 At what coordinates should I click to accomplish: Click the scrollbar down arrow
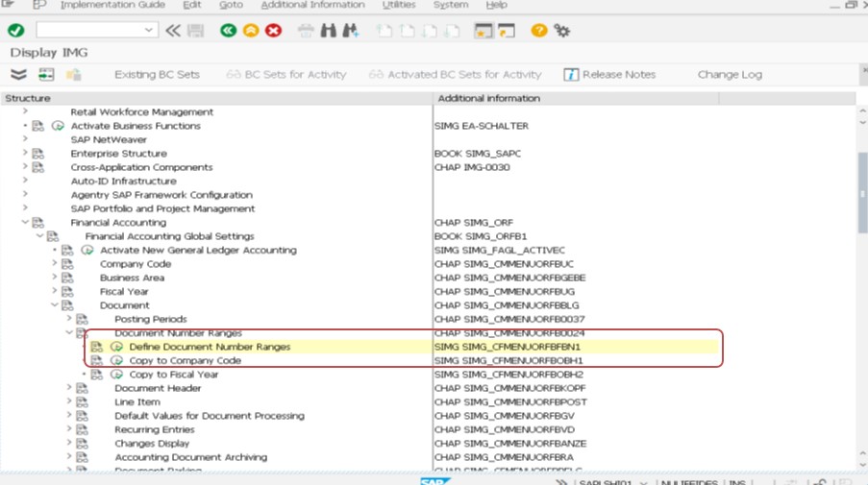click(862, 465)
